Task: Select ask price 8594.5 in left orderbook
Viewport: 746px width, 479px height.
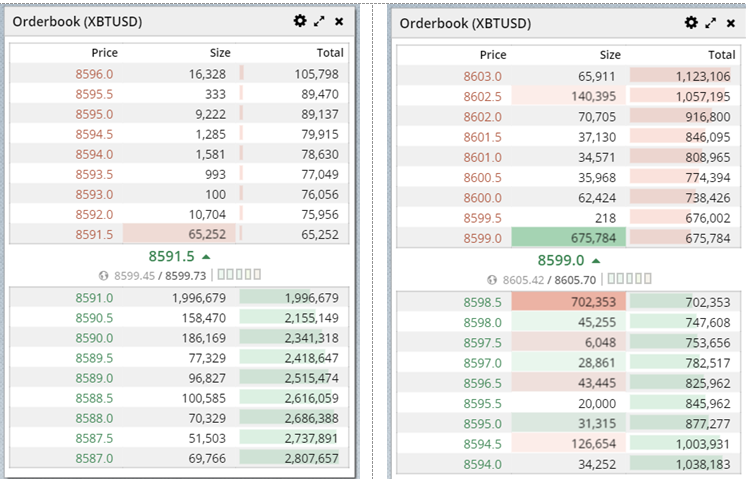Action: point(94,134)
